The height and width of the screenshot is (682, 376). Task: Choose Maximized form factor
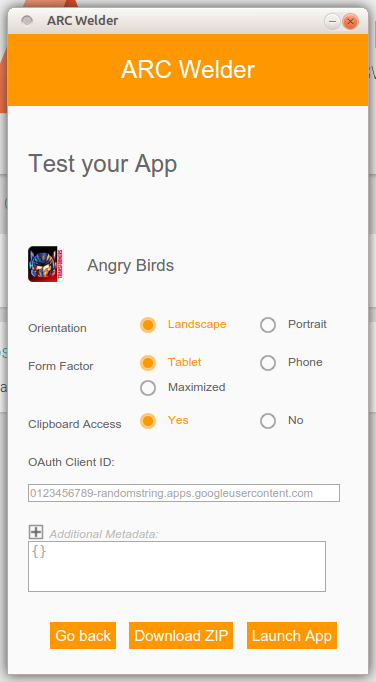tap(148, 388)
